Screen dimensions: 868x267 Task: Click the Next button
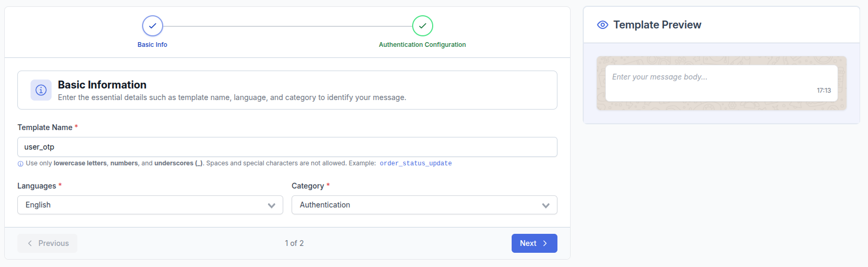click(x=534, y=243)
